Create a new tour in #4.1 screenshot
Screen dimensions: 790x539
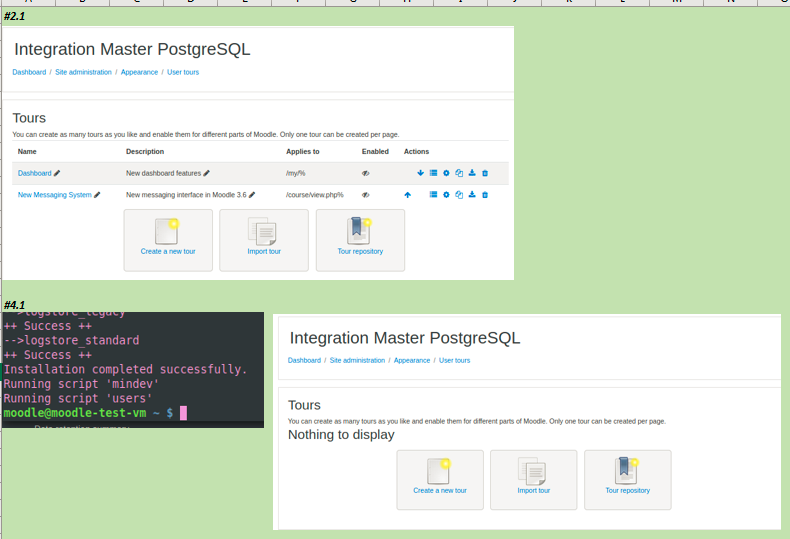click(x=440, y=480)
